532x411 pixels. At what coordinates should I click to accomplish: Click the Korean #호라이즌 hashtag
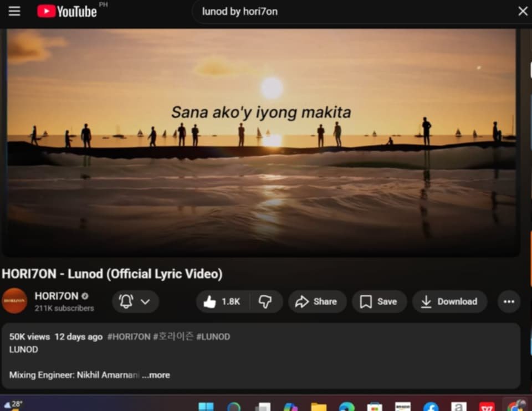(173, 336)
